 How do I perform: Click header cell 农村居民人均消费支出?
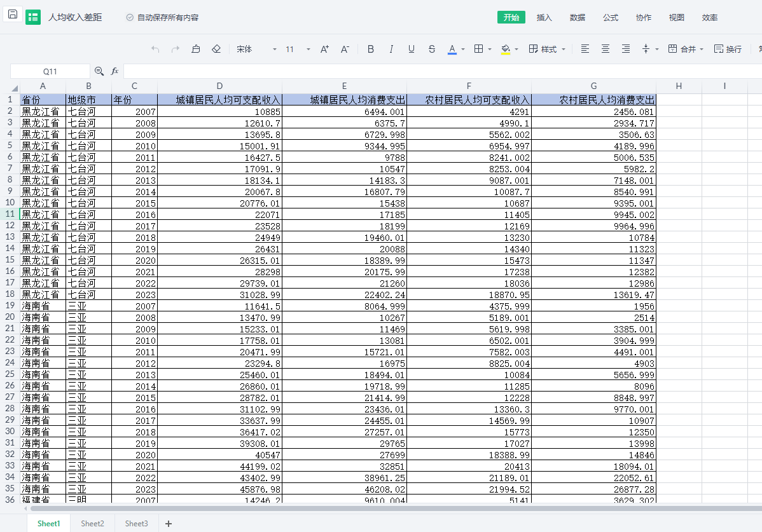pos(594,100)
